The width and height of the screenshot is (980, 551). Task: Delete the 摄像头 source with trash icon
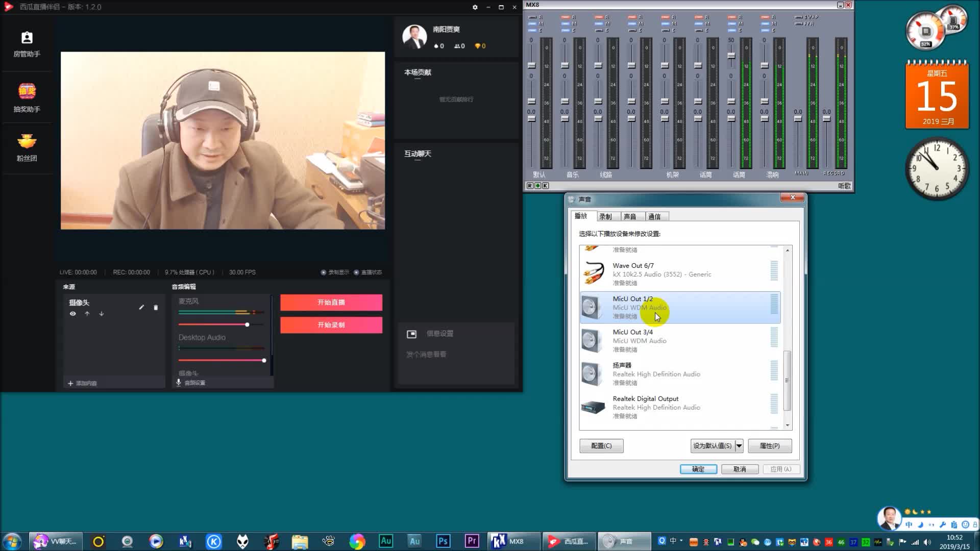(x=156, y=307)
